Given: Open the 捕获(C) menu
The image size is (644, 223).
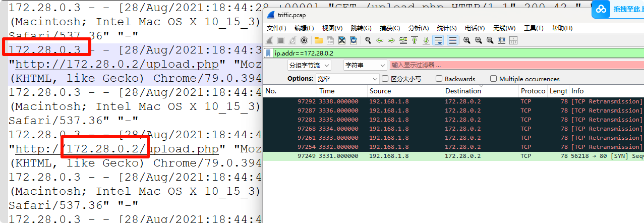Looking at the screenshot, I should [x=390, y=28].
